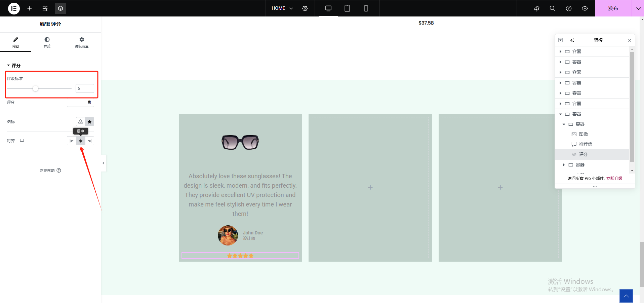
Task: Select right alignment option
Action: click(89, 141)
